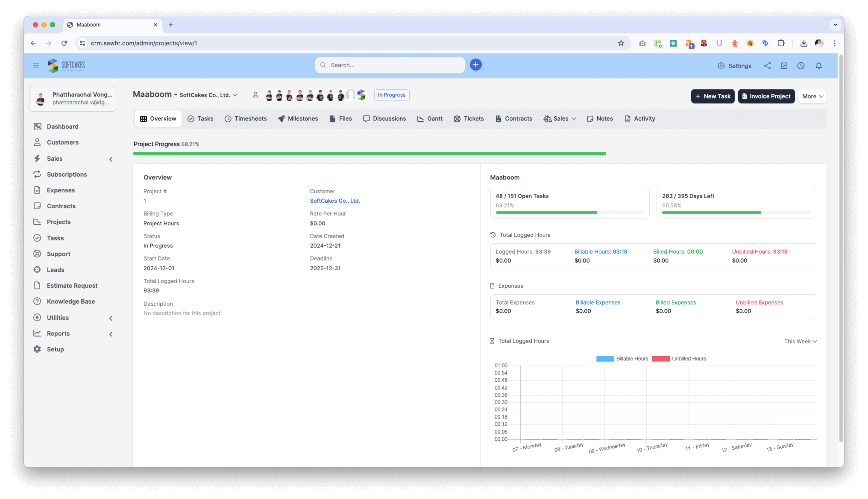This screenshot has width=868, height=499.
Task: Open a new browser tab
Action: coord(171,25)
